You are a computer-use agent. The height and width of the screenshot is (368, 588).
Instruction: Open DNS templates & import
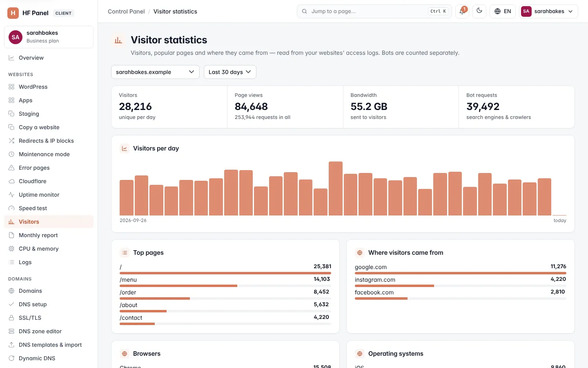pyautogui.click(x=49, y=345)
